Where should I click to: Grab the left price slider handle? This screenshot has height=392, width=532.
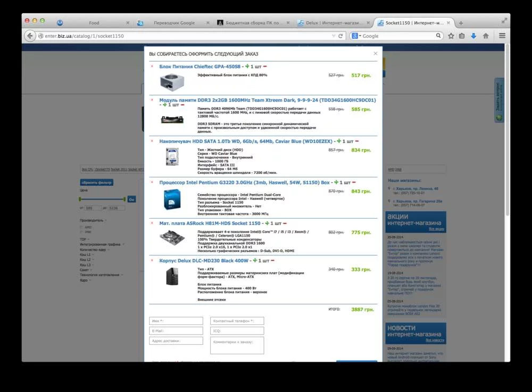point(80,199)
